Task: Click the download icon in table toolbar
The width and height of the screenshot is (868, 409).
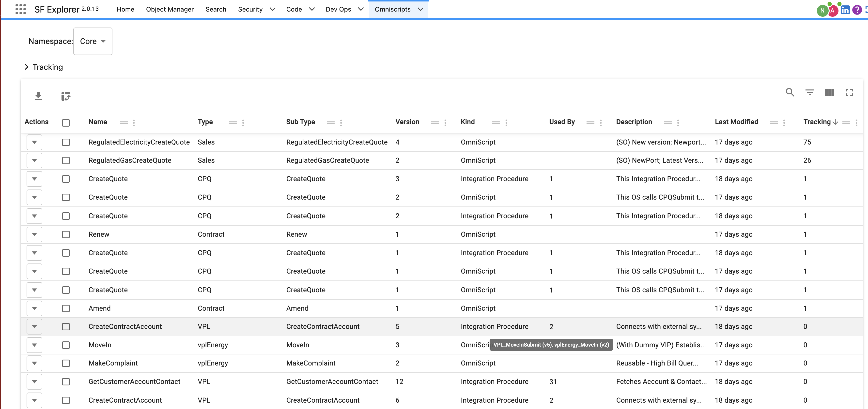Action: (38, 96)
